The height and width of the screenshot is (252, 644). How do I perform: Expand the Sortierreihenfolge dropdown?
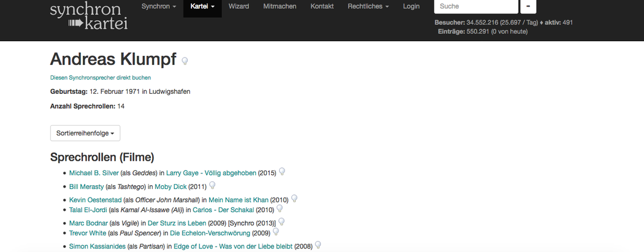85,134
